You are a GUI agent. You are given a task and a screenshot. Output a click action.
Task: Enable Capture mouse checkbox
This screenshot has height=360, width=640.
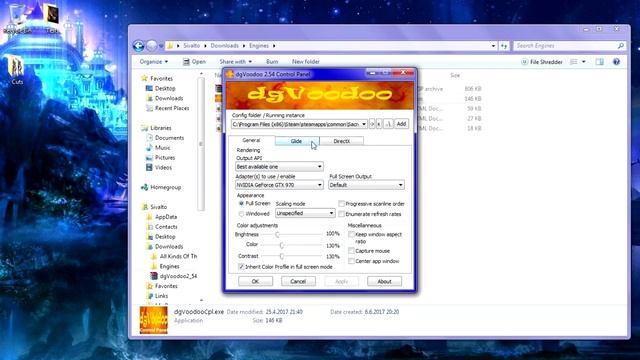coord(351,251)
